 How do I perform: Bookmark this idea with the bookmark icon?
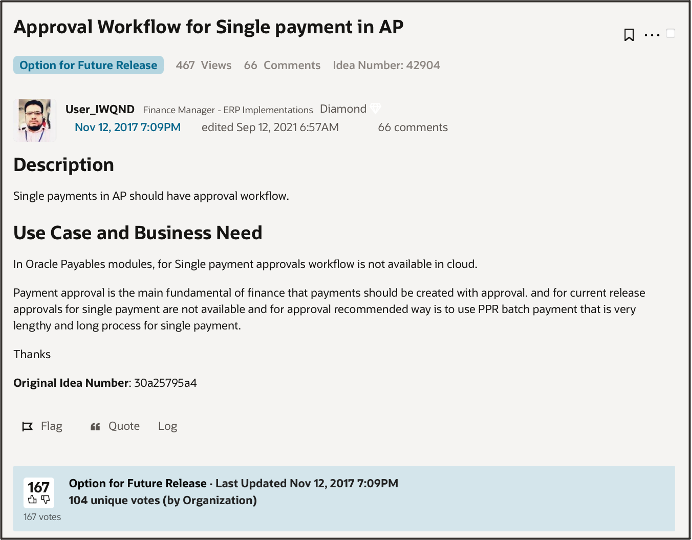click(x=629, y=35)
